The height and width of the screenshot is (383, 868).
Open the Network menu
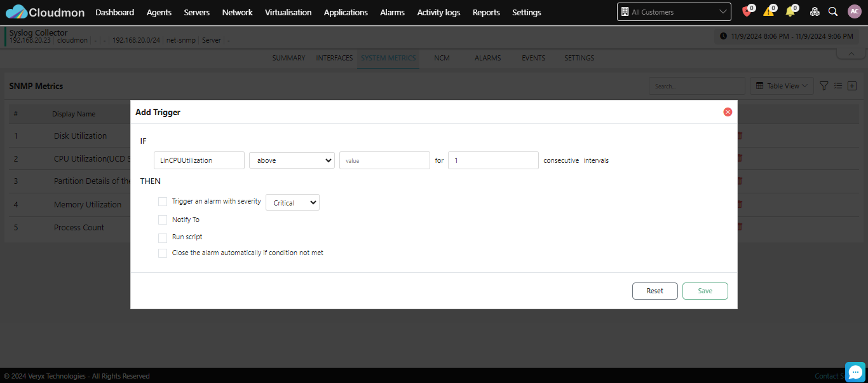coord(237,12)
